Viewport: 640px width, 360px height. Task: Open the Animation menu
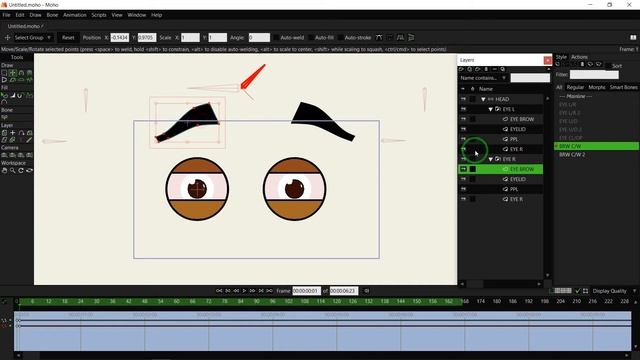click(75, 15)
